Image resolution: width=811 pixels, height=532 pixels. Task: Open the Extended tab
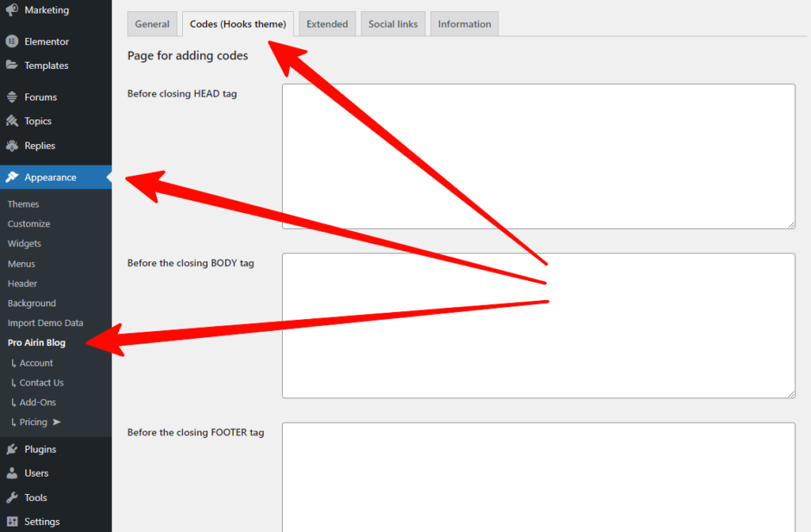326,24
